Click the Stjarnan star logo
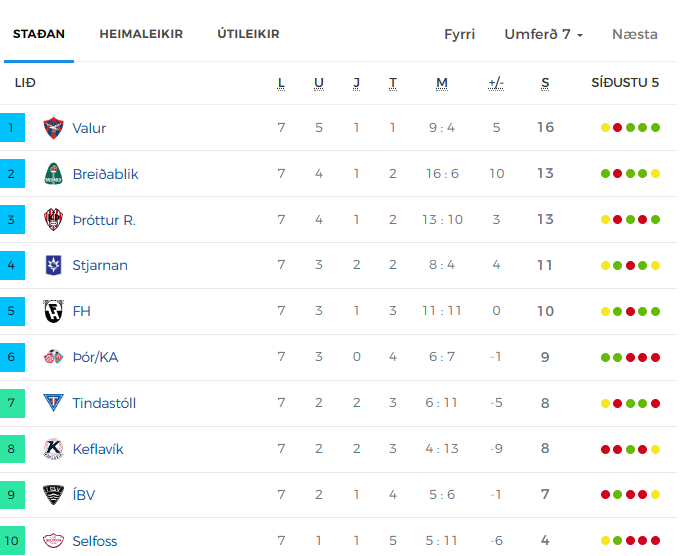Screen dimensions: 680x556 (53, 265)
